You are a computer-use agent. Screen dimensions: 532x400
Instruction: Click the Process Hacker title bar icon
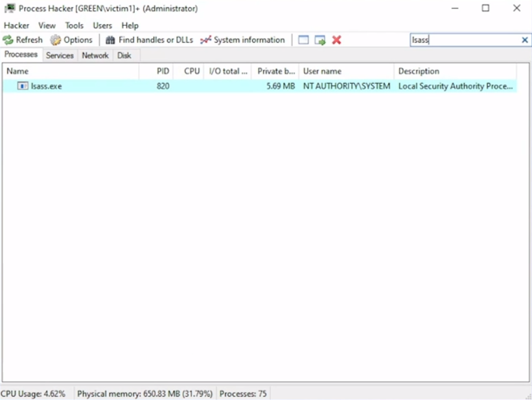[x=10, y=8]
